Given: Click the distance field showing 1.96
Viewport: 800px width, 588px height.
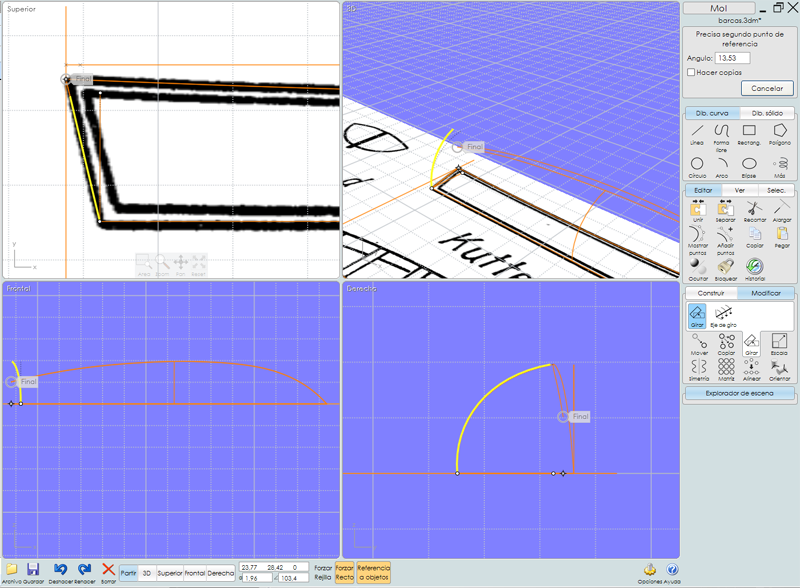Looking at the screenshot, I should coord(258,578).
